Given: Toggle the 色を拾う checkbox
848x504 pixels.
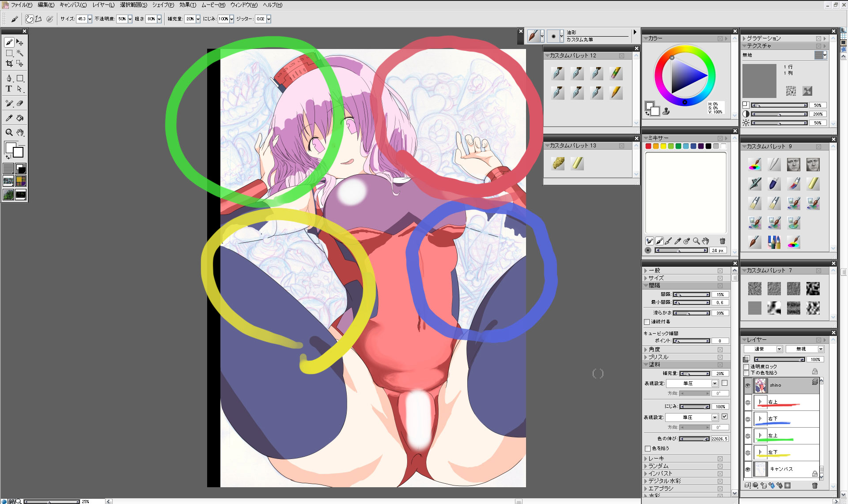Looking at the screenshot, I should pos(647,448).
